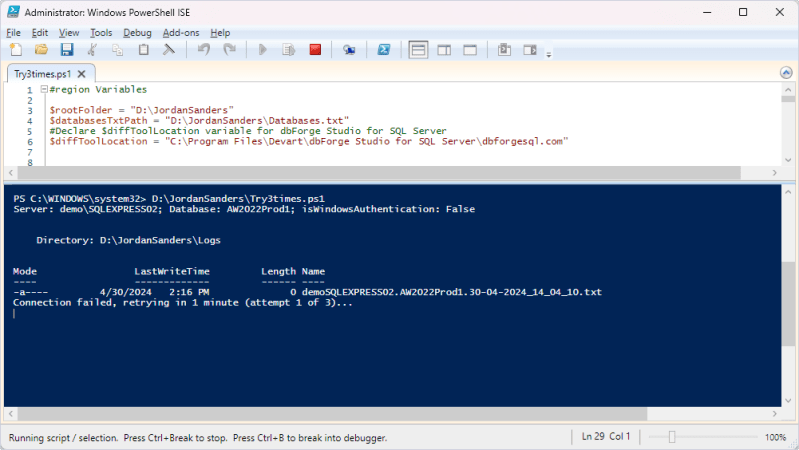This screenshot has height=450, width=799.
Task: Create a new script file
Action: [16, 49]
